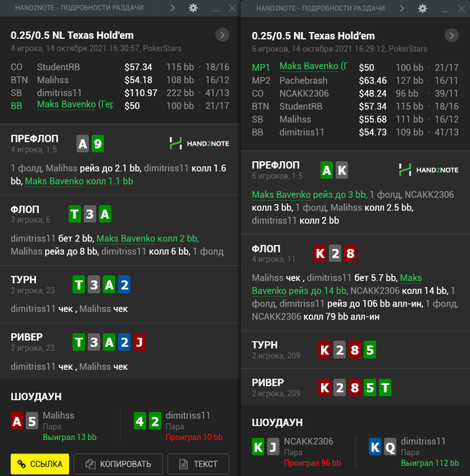
Task: Select Malihss on BTN in left window
Action: click(53, 80)
